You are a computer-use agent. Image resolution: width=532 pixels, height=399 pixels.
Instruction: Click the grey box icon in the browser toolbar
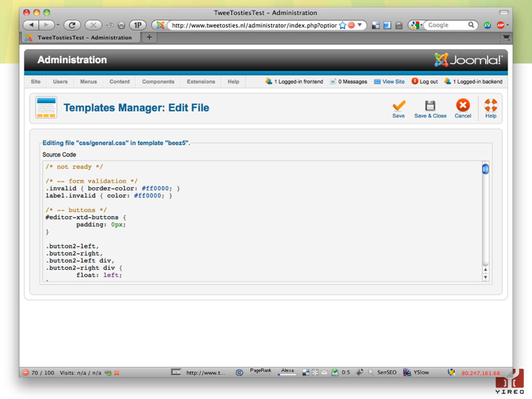399,25
